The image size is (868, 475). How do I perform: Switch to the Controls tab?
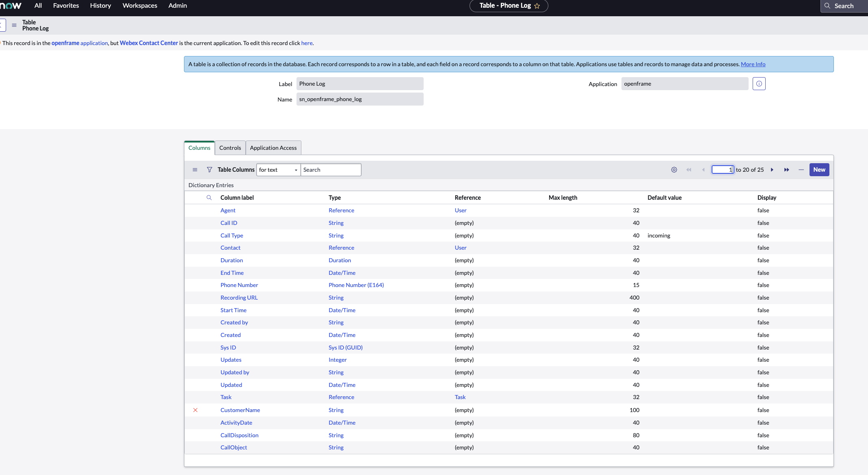point(230,148)
